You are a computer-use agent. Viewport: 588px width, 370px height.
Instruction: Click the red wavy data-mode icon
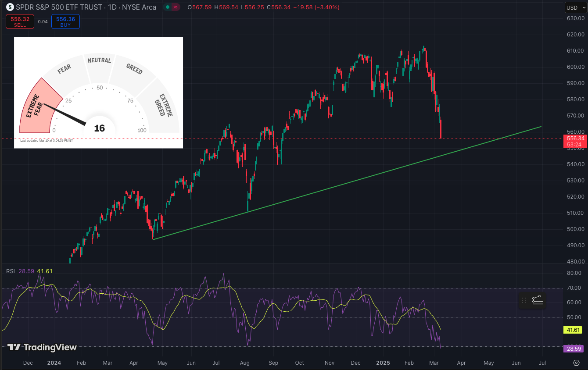[x=176, y=7]
